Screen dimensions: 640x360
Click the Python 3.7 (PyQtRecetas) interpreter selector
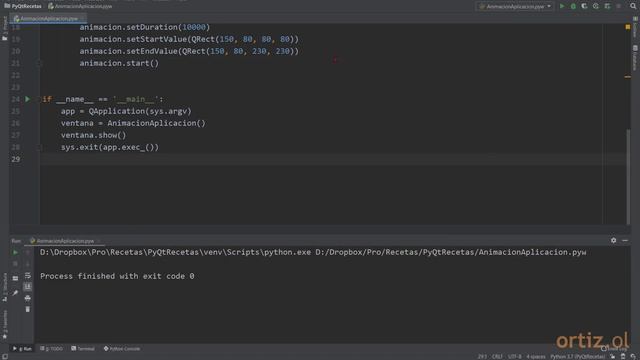[x=577, y=357]
